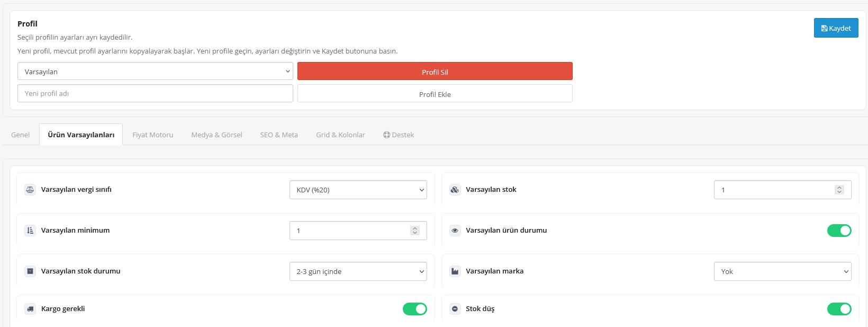
Task: Click the minus-circle icon beside Stok düş
Action: coord(455,309)
